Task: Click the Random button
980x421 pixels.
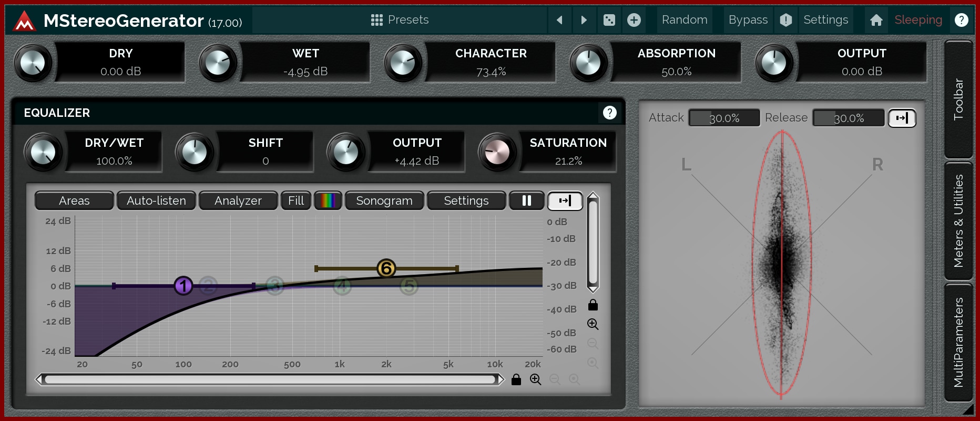Action: point(684,20)
